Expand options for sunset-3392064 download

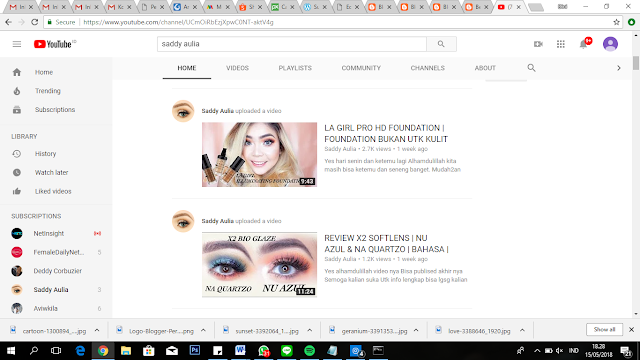tap(309, 331)
